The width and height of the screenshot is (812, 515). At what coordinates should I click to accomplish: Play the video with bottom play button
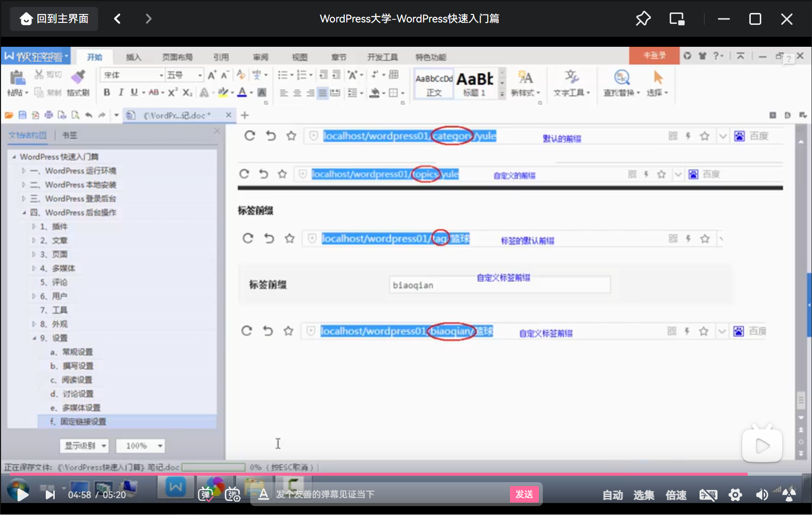(21, 494)
